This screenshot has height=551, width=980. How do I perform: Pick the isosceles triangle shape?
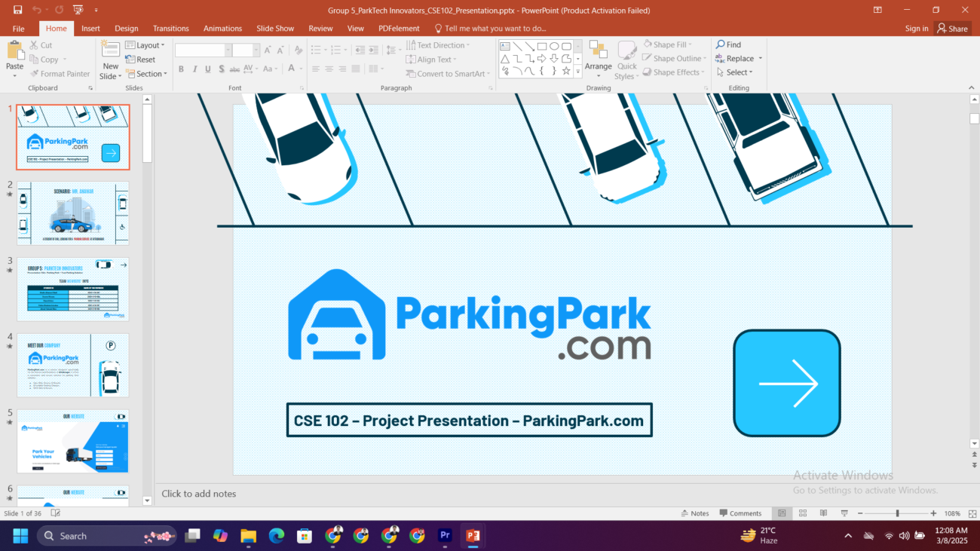pyautogui.click(x=505, y=59)
